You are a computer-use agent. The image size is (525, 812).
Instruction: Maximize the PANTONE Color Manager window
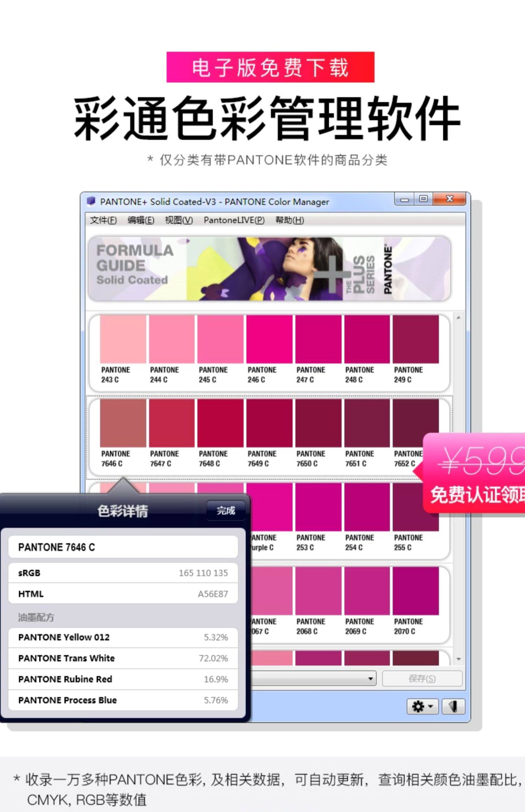click(x=423, y=199)
